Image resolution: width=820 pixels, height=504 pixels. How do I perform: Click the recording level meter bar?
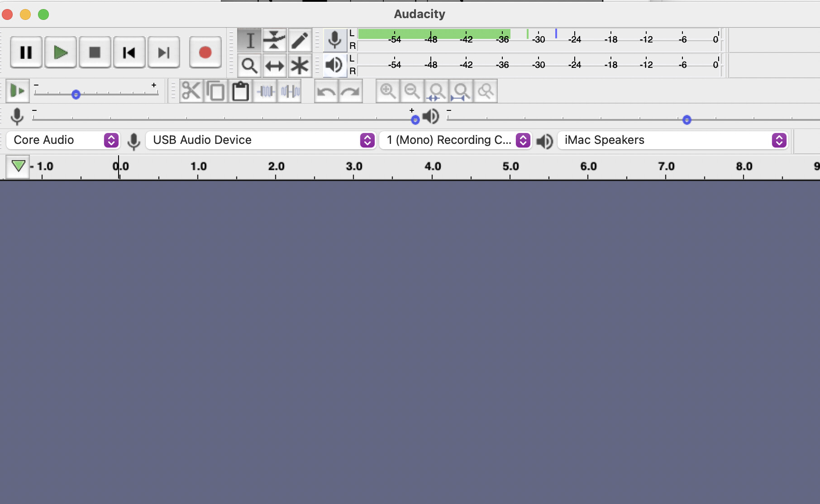(x=539, y=40)
